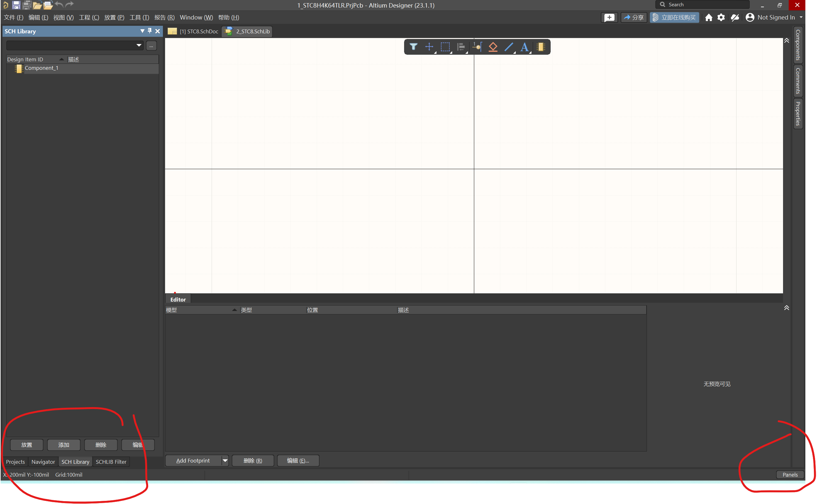Screen dimensions: 817x504
Task: Click the selection Filter funnel icon
Action: click(413, 47)
